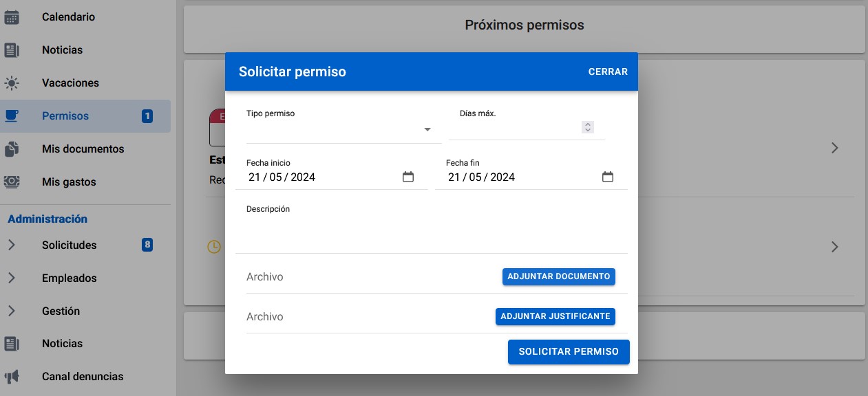Open the Fecha inicio calendar picker icon
This screenshot has width=868, height=396.
[x=408, y=177]
